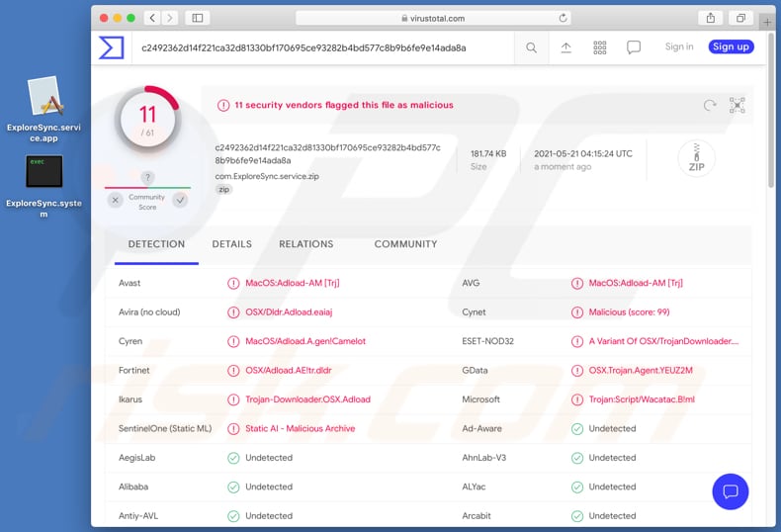Screen dimensions: 781x532
Task: Click the SentinelOne (Static ML) vendor name
Action: click(165, 429)
